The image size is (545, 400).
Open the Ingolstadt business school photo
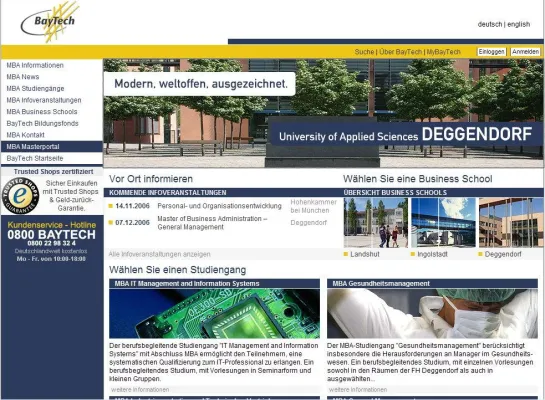[x=443, y=223]
